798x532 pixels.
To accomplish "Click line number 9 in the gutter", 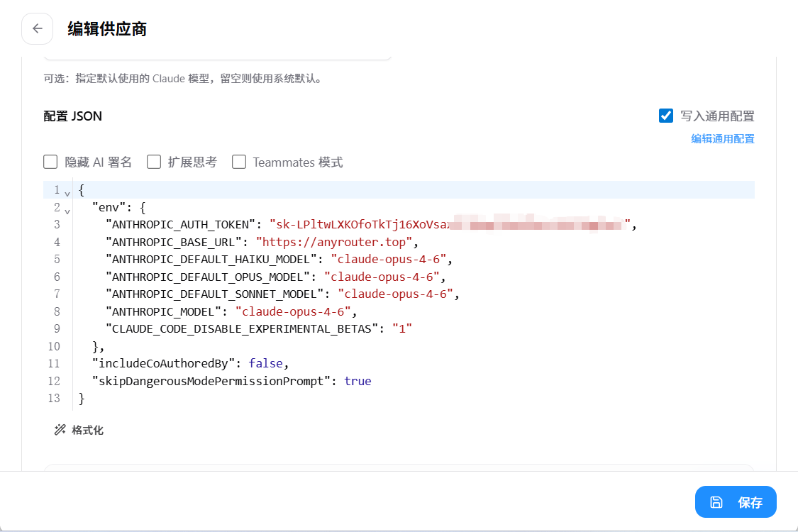I will pyautogui.click(x=57, y=329).
